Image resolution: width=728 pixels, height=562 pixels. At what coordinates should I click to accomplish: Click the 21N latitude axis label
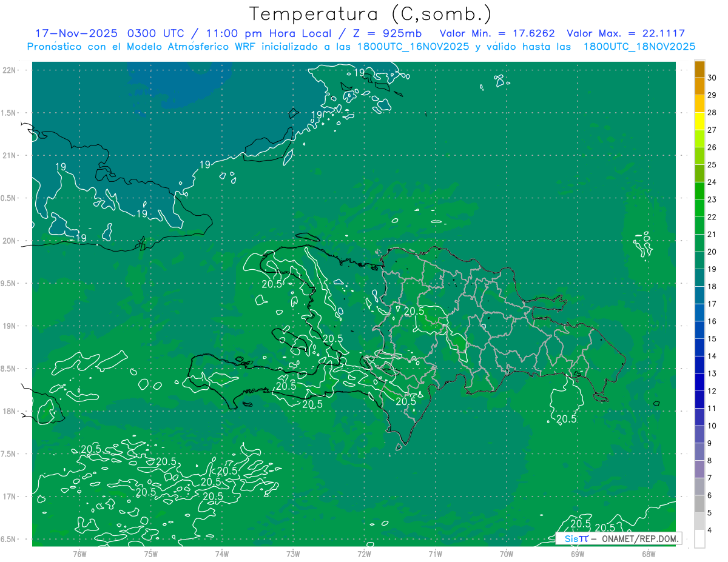(x=9, y=156)
